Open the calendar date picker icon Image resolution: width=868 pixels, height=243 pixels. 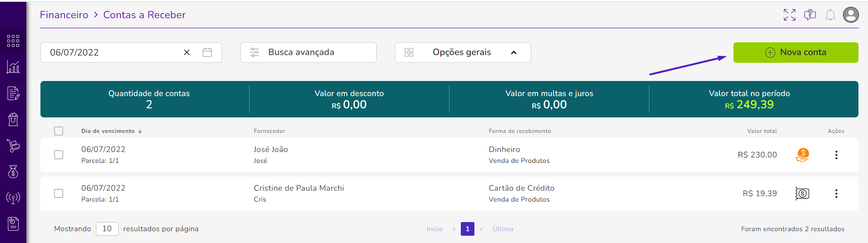pos(207,52)
